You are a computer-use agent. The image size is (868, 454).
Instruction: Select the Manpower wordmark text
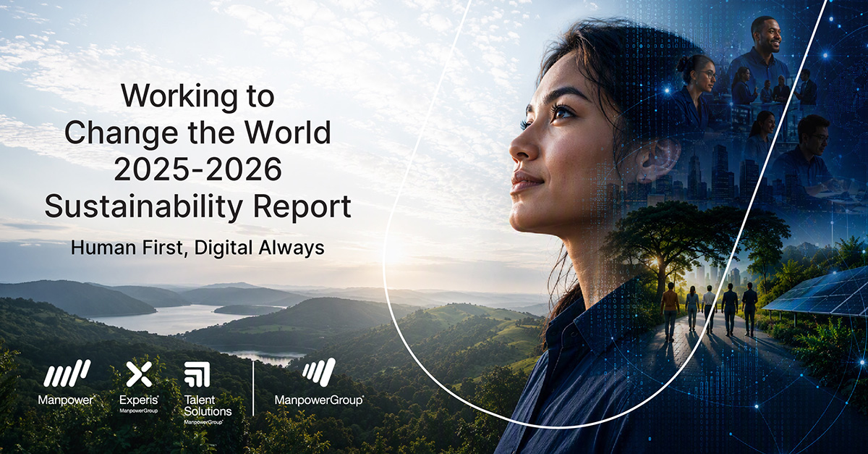pos(67,400)
